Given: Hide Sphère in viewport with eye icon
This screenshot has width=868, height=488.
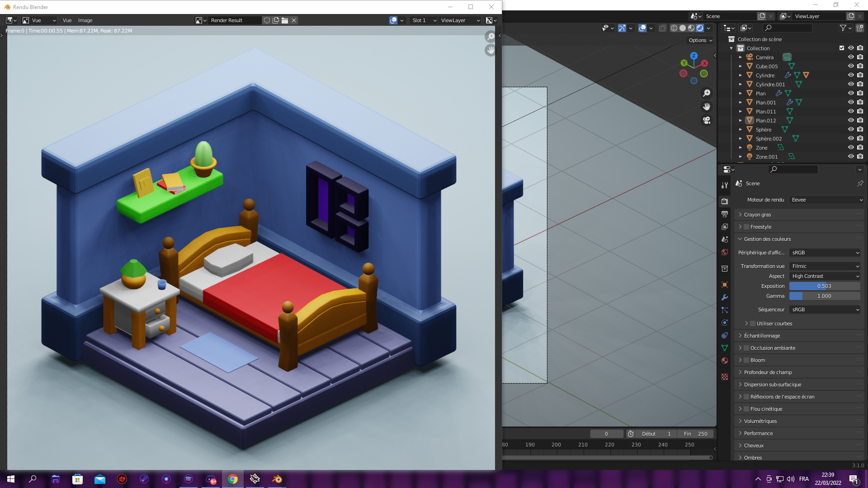Looking at the screenshot, I should pos(851,129).
